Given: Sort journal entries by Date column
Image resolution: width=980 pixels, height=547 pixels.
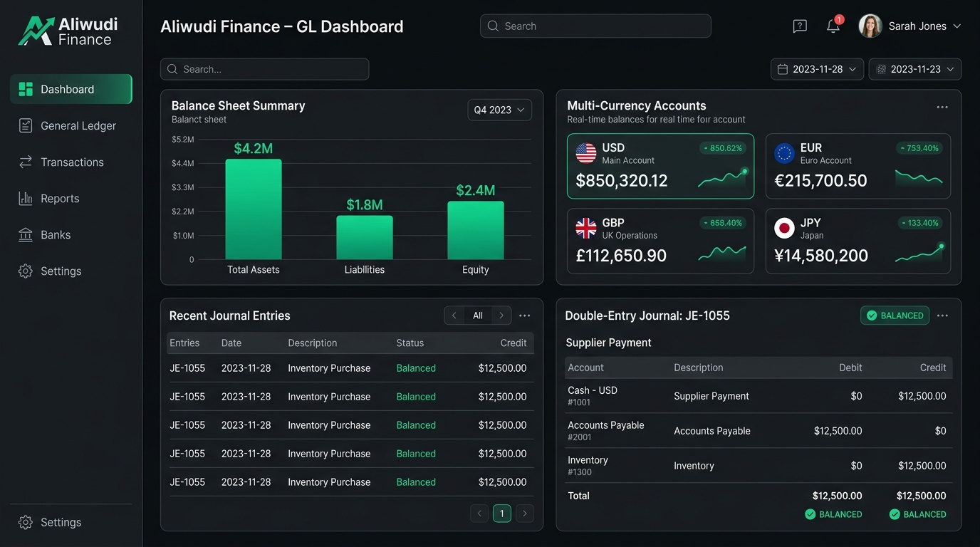Looking at the screenshot, I should (231, 343).
